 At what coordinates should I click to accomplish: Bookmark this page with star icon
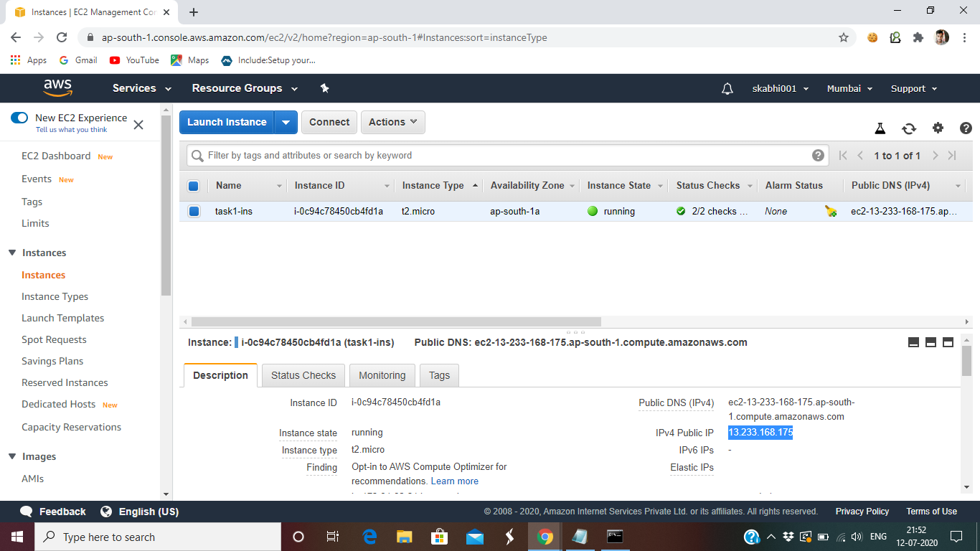[844, 37]
